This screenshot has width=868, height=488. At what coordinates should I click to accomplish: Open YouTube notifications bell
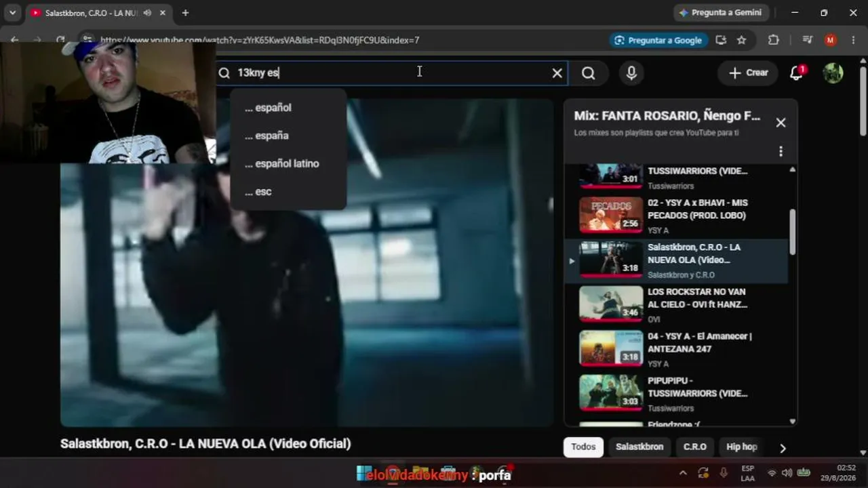point(797,73)
